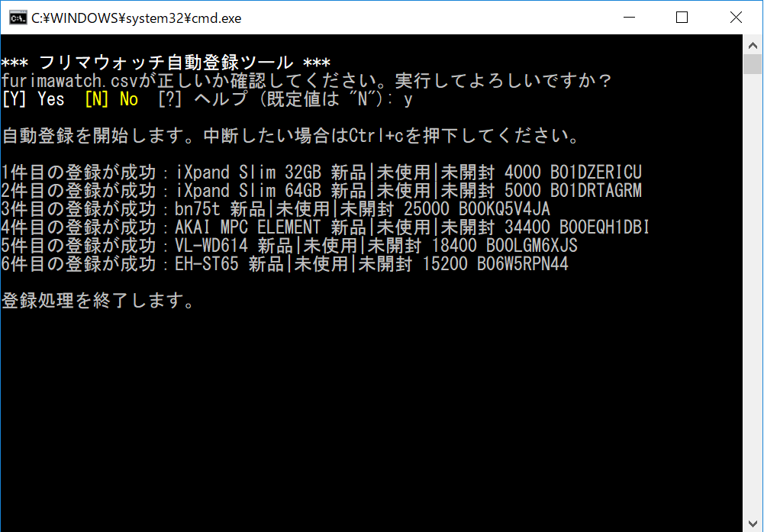Click the EH-ST65 registration result line

(x=285, y=263)
